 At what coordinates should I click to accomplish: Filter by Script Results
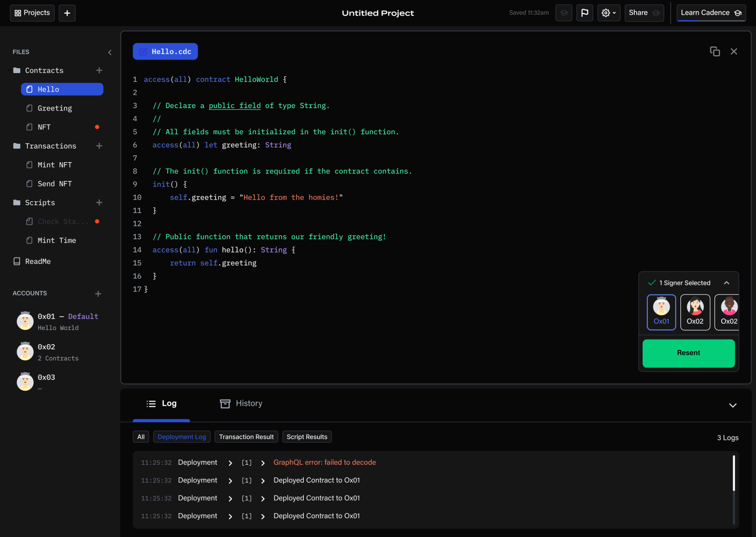click(307, 437)
